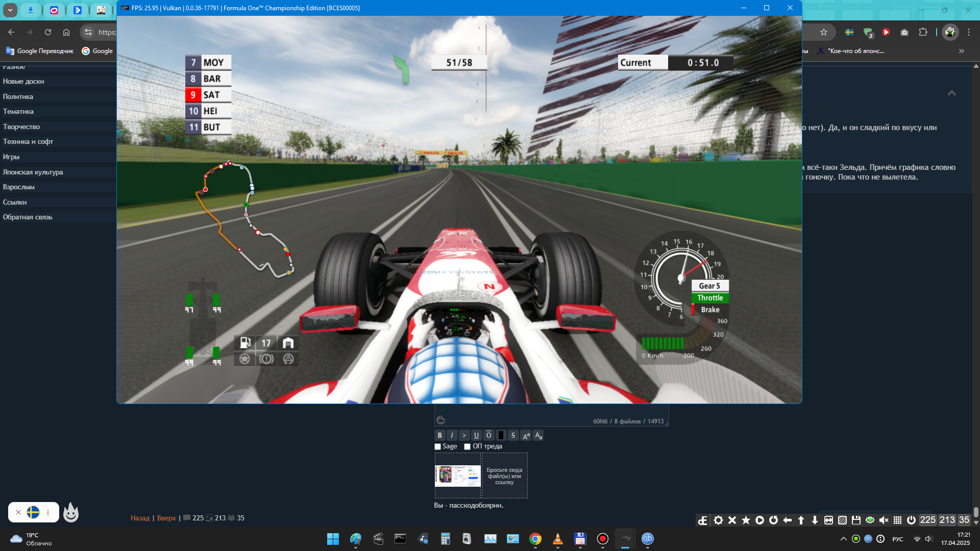This screenshot has width=980, height=551.
Task: Insert quote with the > button
Action: [464, 435]
